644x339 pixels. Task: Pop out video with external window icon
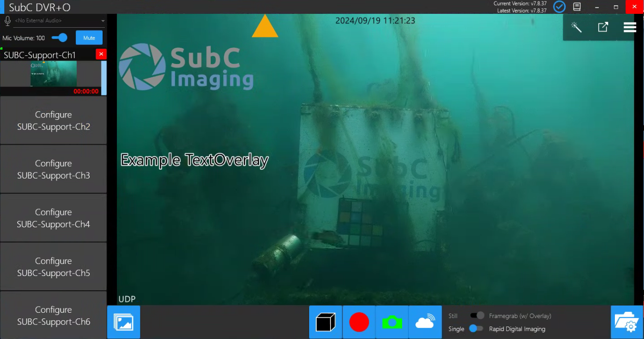pos(603,27)
